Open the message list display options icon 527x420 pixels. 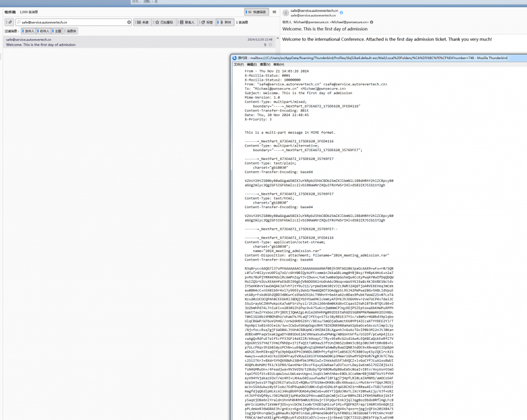274,12
